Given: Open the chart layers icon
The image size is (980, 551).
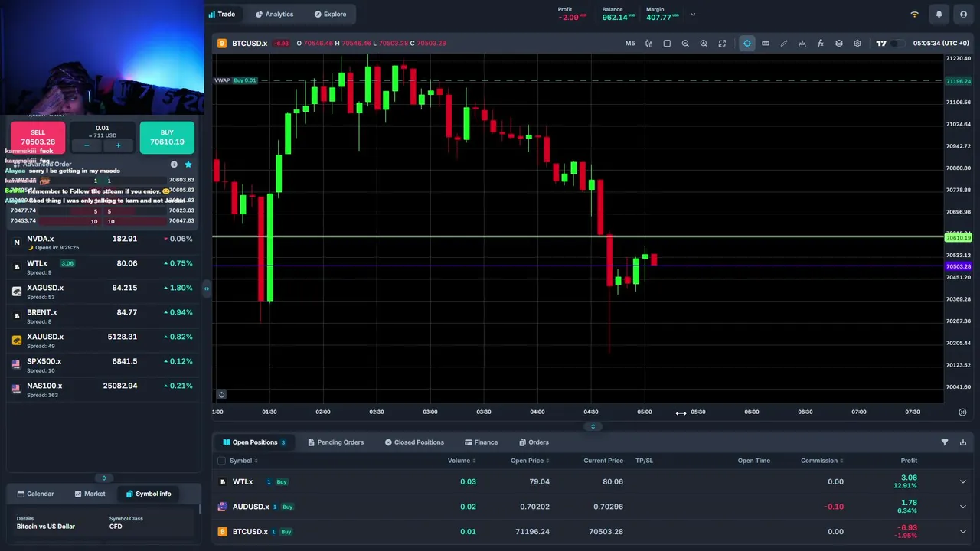Looking at the screenshot, I should (839, 44).
